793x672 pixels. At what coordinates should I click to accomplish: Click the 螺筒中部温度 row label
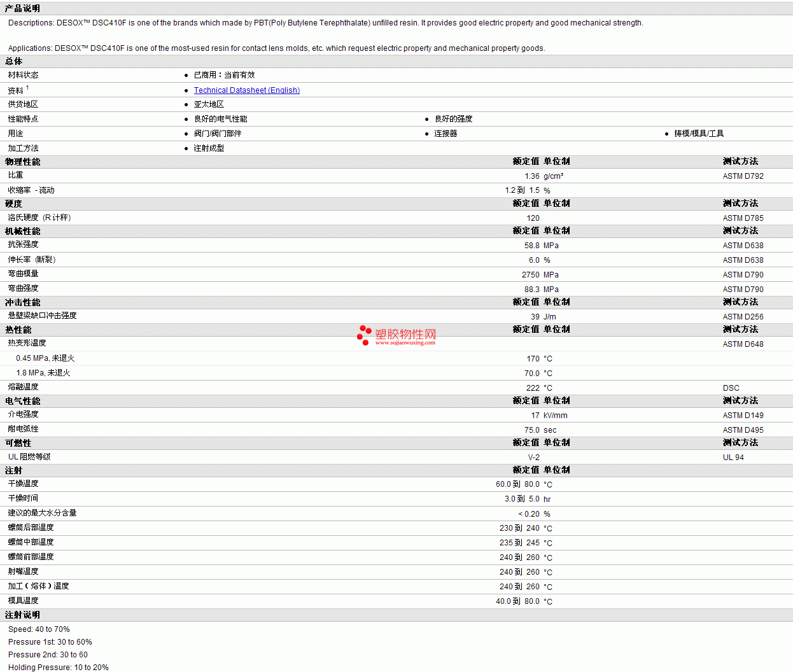(31, 542)
